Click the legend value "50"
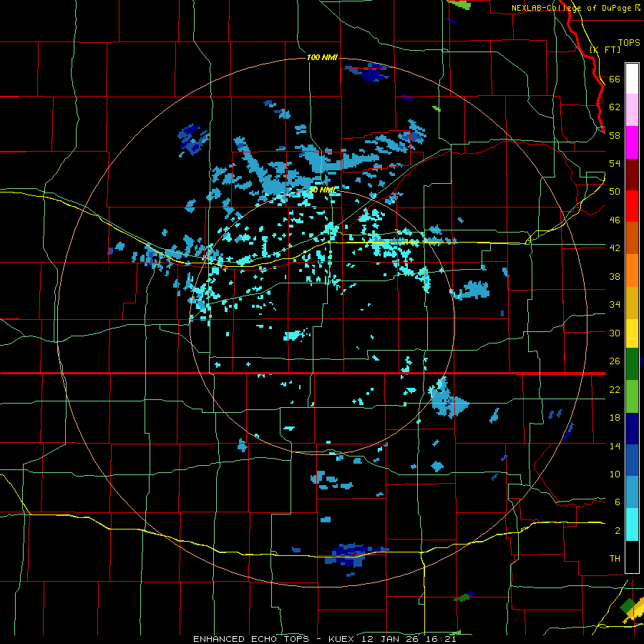Viewport: 644px width, 644px height. (x=615, y=192)
